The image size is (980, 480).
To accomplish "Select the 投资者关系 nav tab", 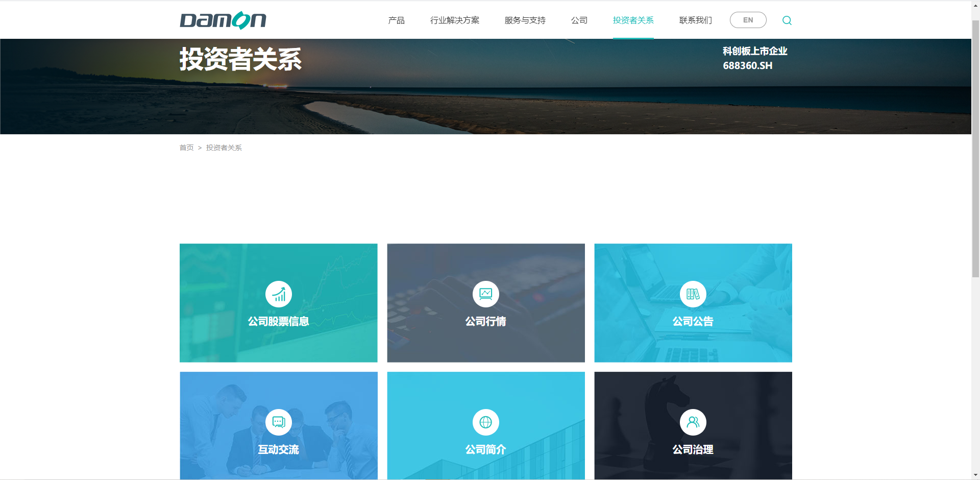I will [633, 20].
